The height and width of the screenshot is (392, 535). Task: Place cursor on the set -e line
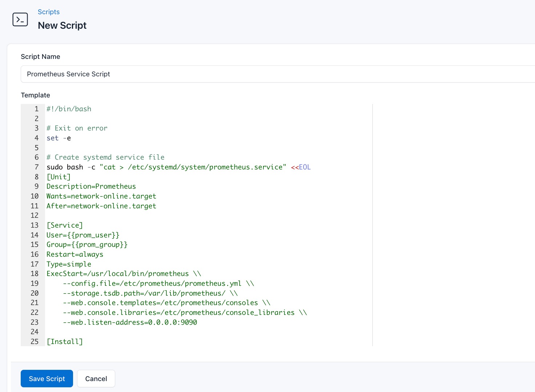tap(59, 138)
